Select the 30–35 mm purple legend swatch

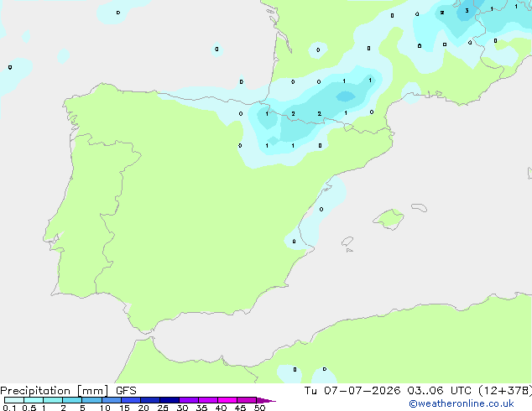coord(189,400)
